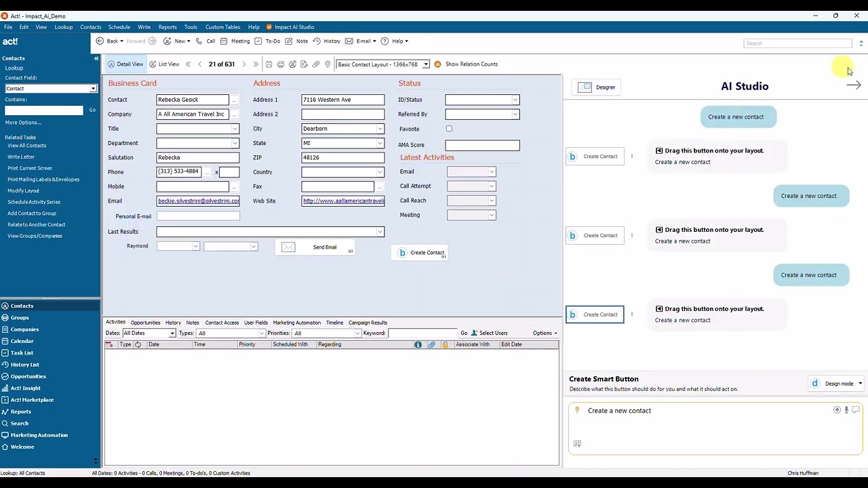Open options for the highlighted Create Contact button
The width and height of the screenshot is (868, 488).
click(632, 314)
